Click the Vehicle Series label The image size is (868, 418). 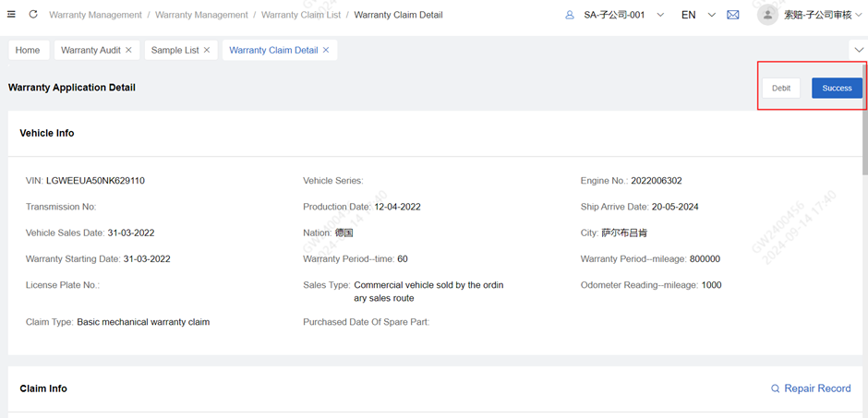tap(333, 180)
